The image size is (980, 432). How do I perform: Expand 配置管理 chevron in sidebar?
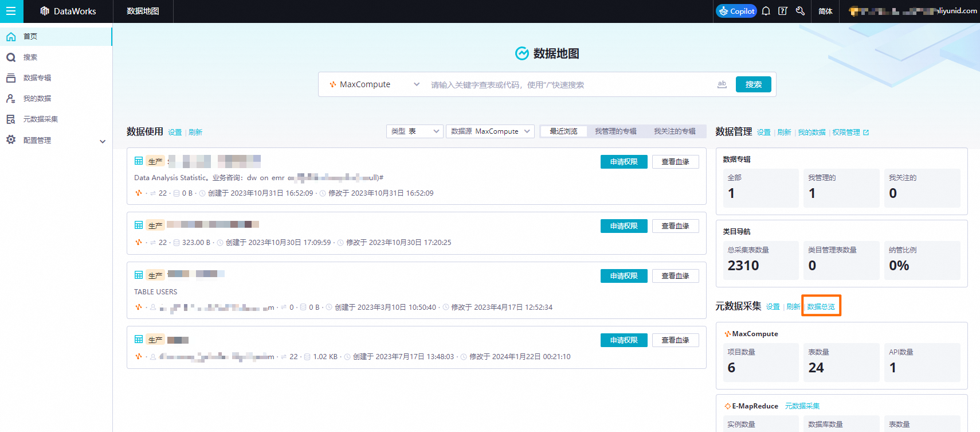click(103, 141)
